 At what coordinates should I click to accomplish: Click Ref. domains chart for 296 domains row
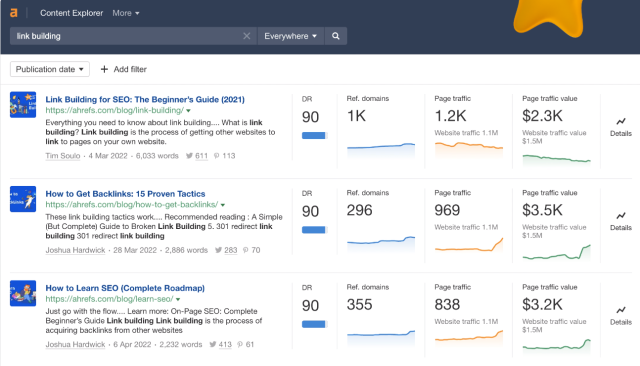381,244
